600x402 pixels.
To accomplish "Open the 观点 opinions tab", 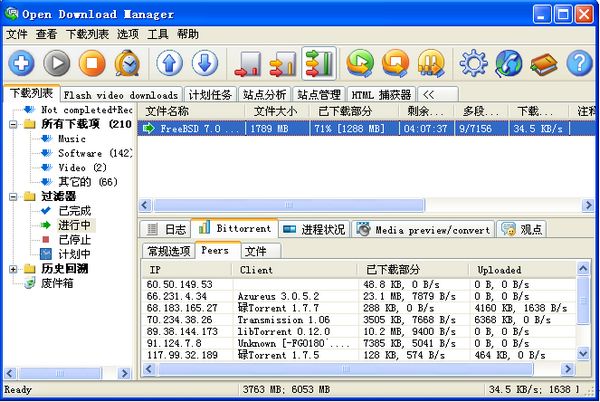I will point(522,229).
